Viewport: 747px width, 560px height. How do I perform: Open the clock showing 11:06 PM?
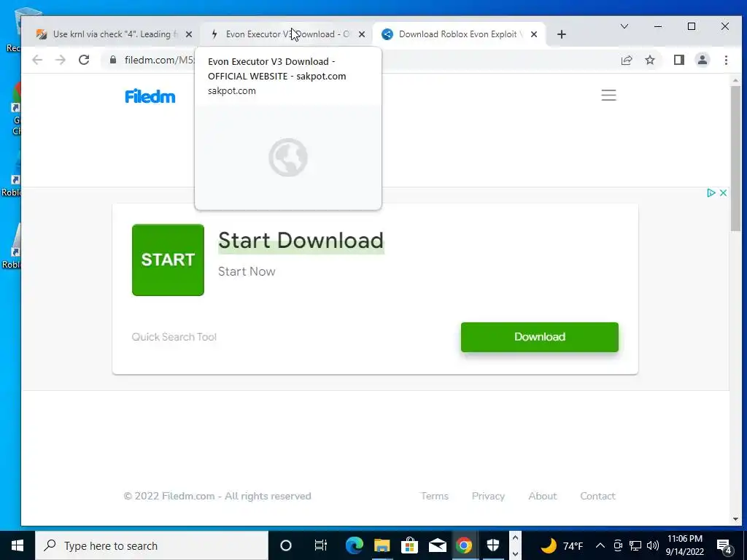[x=684, y=545]
